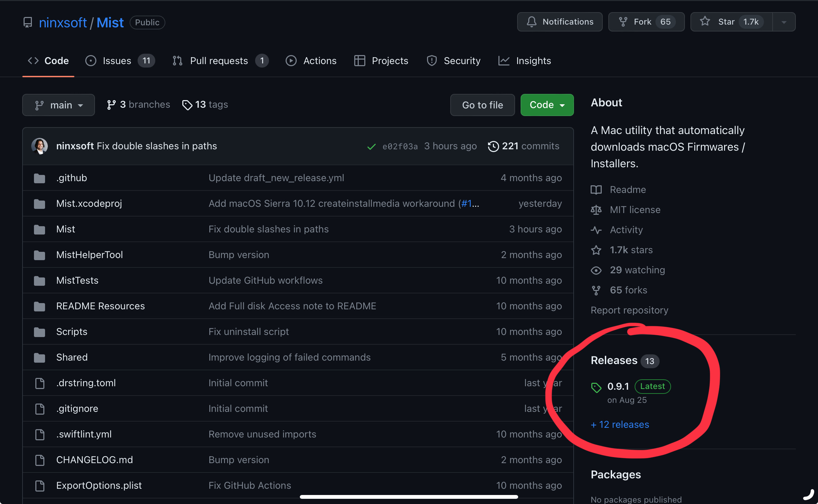Click the Fork icon button
Image resolution: width=818 pixels, height=504 pixels.
pos(623,22)
